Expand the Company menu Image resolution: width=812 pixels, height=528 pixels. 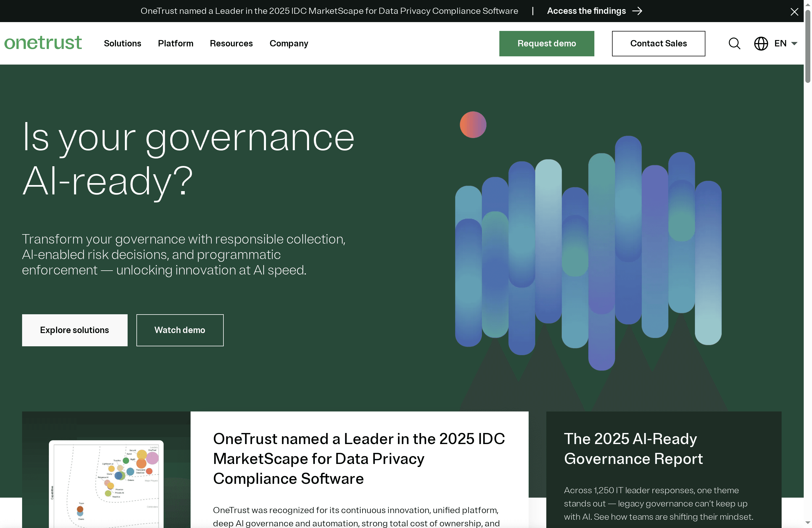[x=289, y=43]
